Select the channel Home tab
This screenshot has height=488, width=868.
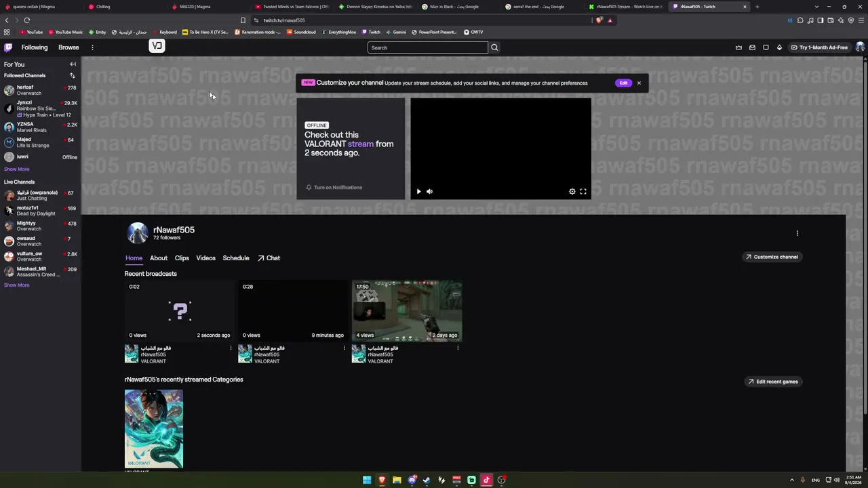134,258
